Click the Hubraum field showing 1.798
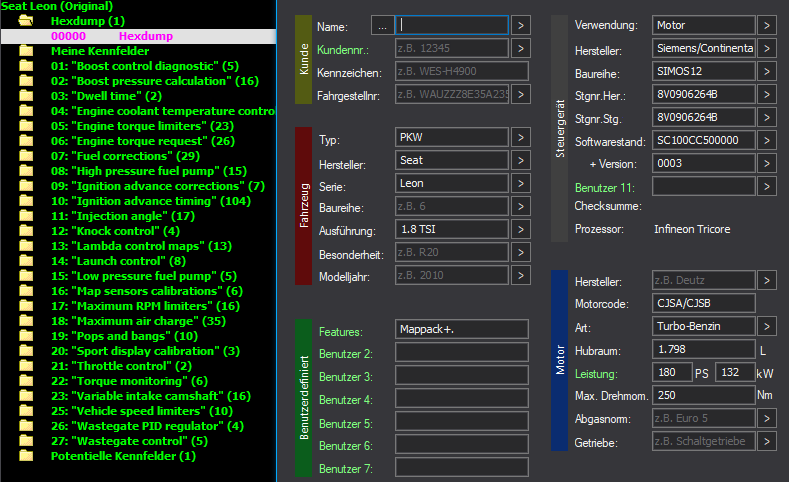This screenshot has height=482, width=789. click(704, 350)
